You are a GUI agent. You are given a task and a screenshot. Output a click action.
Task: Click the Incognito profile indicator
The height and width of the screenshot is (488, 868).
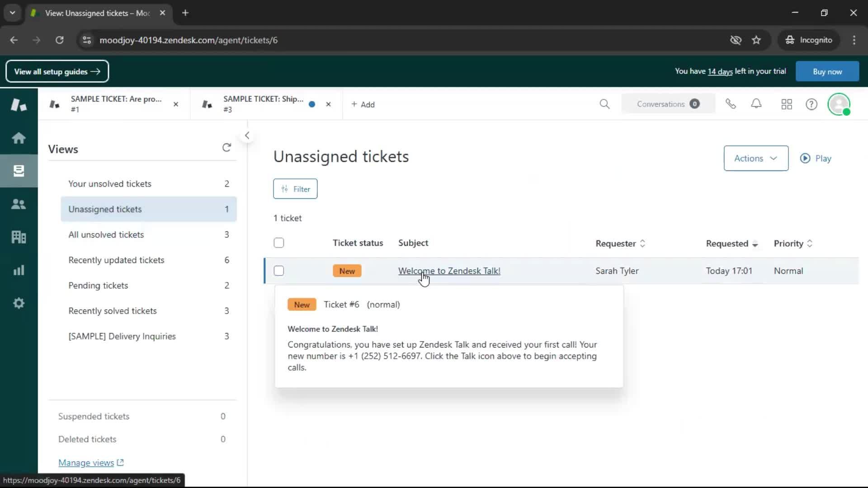click(808, 40)
